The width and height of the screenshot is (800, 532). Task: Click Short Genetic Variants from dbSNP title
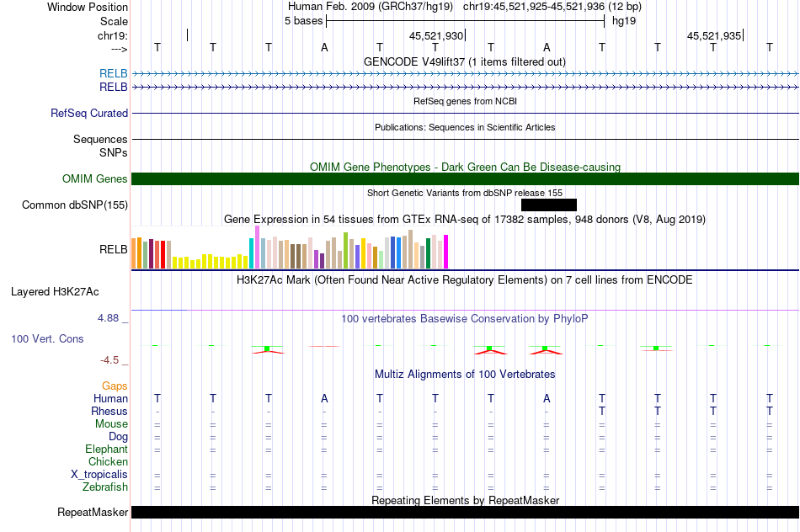tap(465, 193)
